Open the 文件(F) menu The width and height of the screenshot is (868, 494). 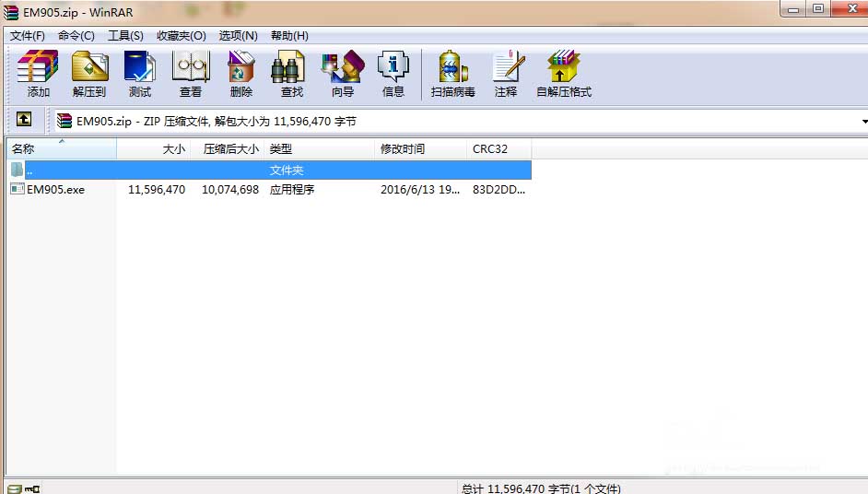[27, 36]
